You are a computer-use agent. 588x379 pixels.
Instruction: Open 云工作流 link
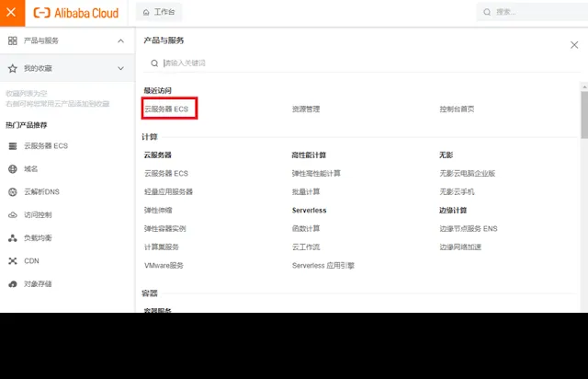pyautogui.click(x=306, y=247)
